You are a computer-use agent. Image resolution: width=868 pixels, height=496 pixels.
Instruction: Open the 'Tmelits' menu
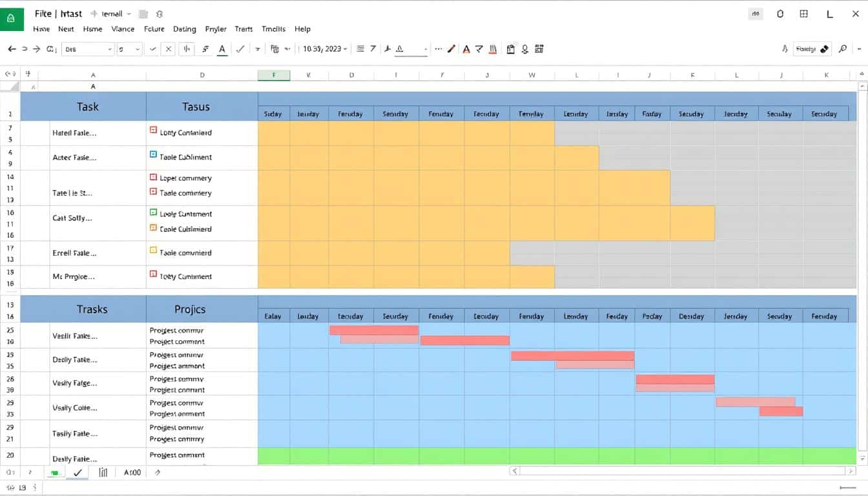coord(274,29)
